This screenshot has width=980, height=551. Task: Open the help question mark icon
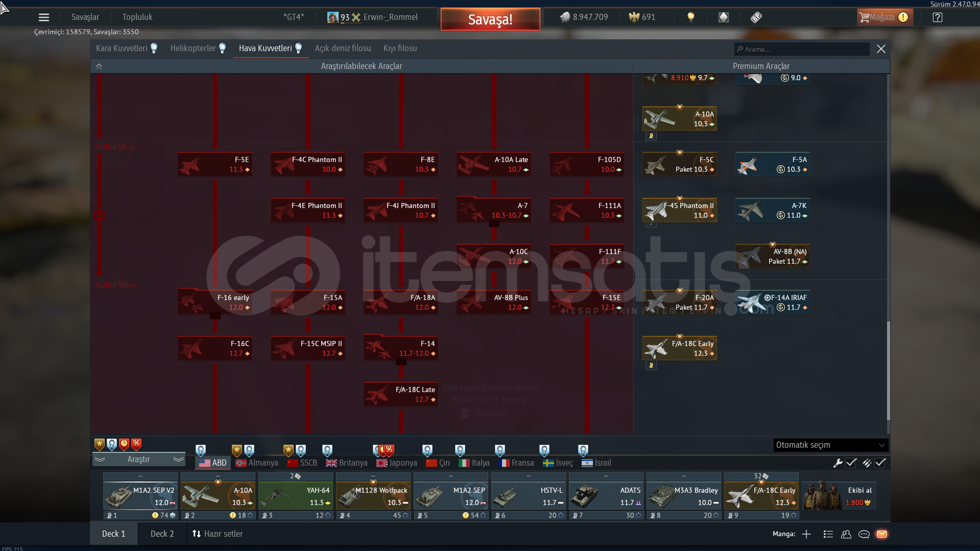click(x=938, y=17)
